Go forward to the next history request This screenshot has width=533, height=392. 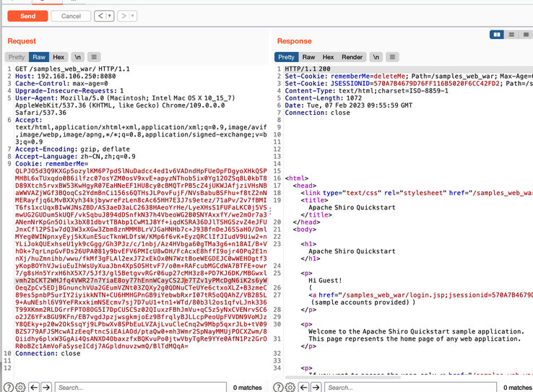pos(123,16)
